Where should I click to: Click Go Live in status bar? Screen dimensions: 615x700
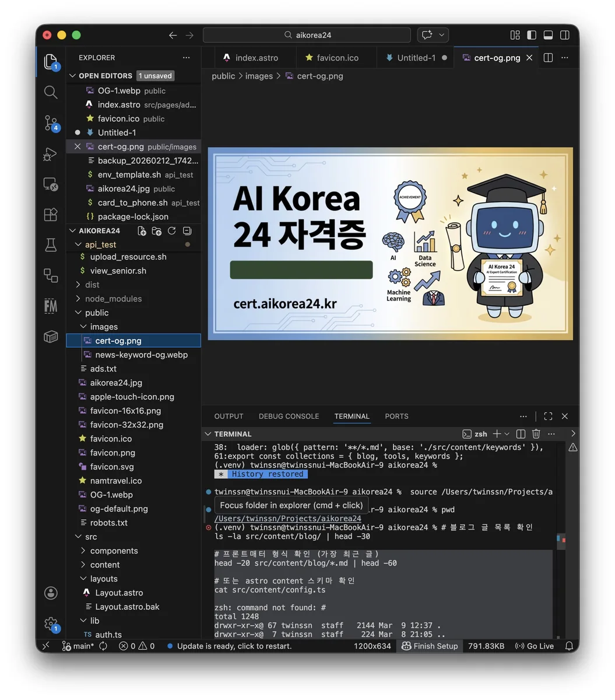coord(535,646)
